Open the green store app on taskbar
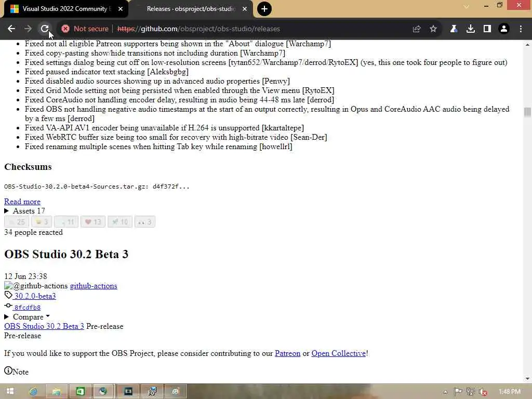532x399 pixels. click(80, 392)
